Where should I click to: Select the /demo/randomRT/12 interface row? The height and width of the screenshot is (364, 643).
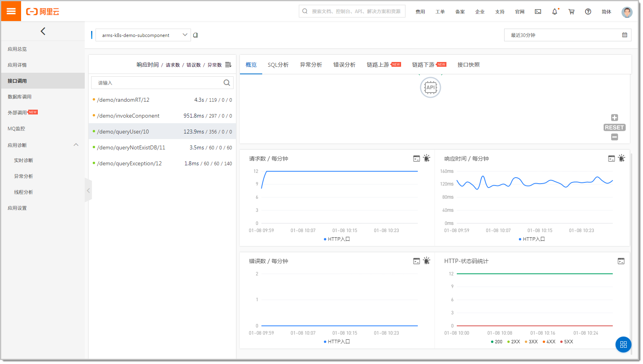(162, 100)
